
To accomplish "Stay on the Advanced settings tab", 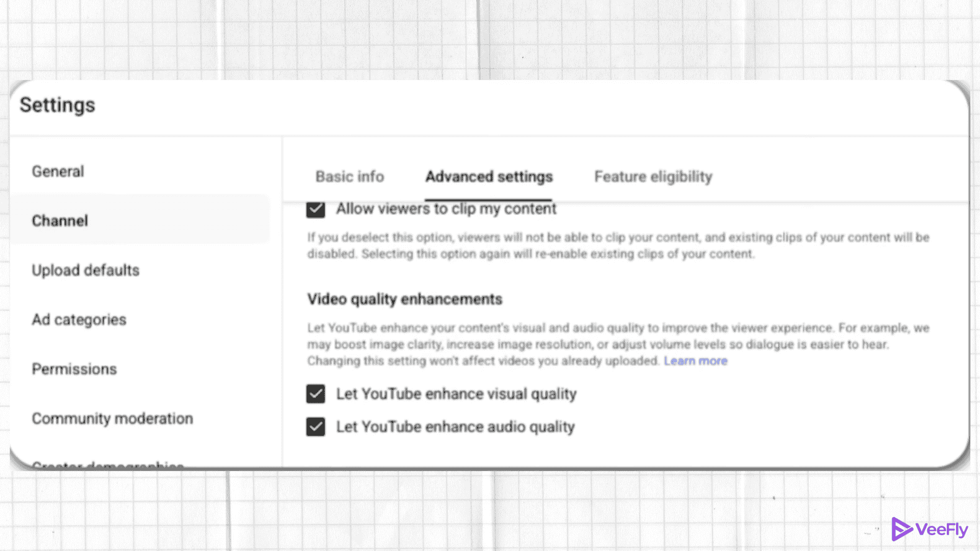I will point(488,177).
